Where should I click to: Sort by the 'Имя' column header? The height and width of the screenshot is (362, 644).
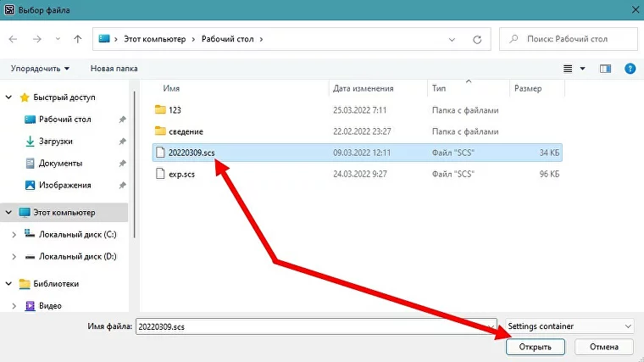(171, 88)
